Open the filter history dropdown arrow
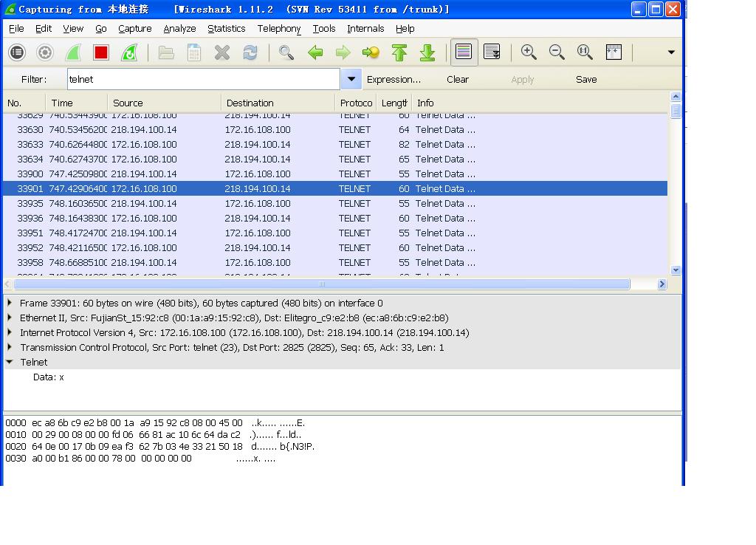 [x=351, y=79]
